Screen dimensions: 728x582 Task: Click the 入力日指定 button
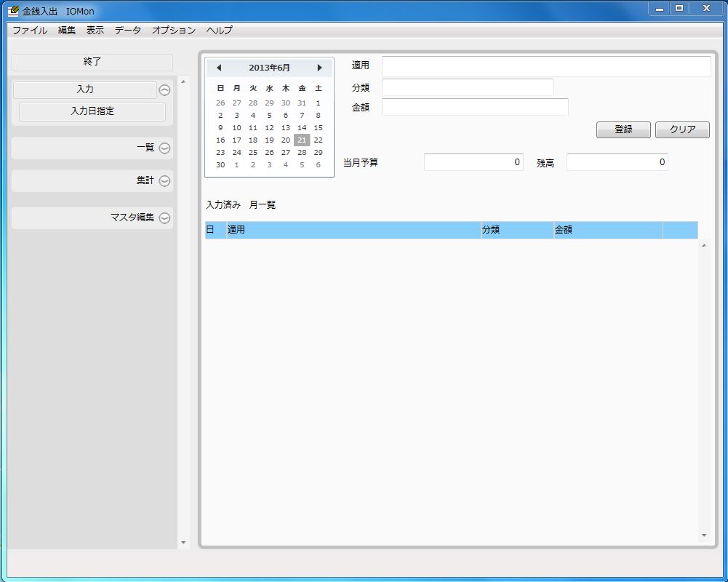click(92, 111)
